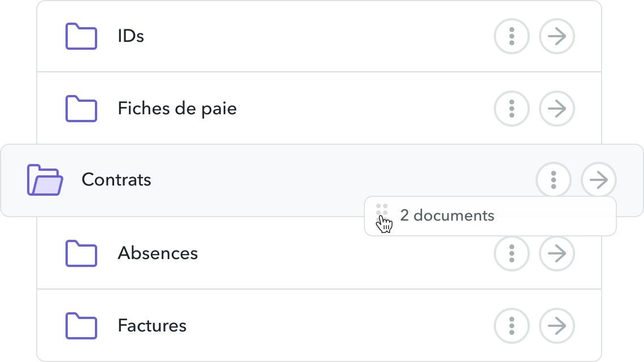Go into Contrats using the arrow button
The image size is (644, 362).
(x=599, y=180)
